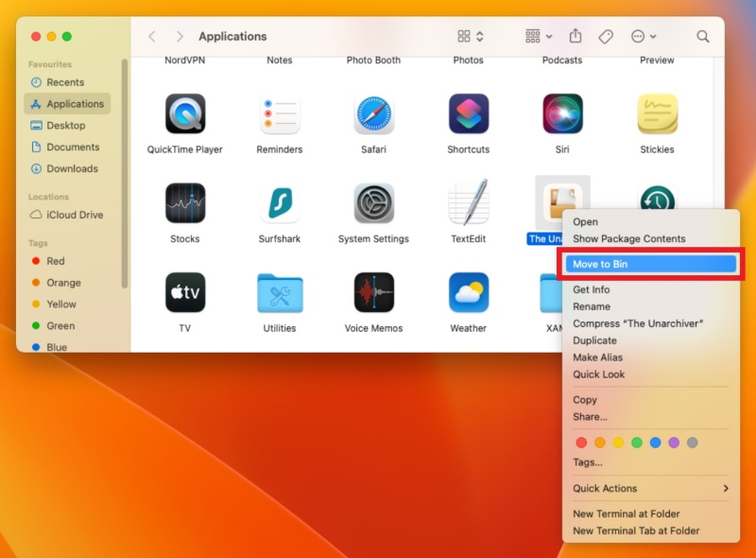The width and height of the screenshot is (756, 558).
Task: Click the Safari compass icon
Action: 373,113
